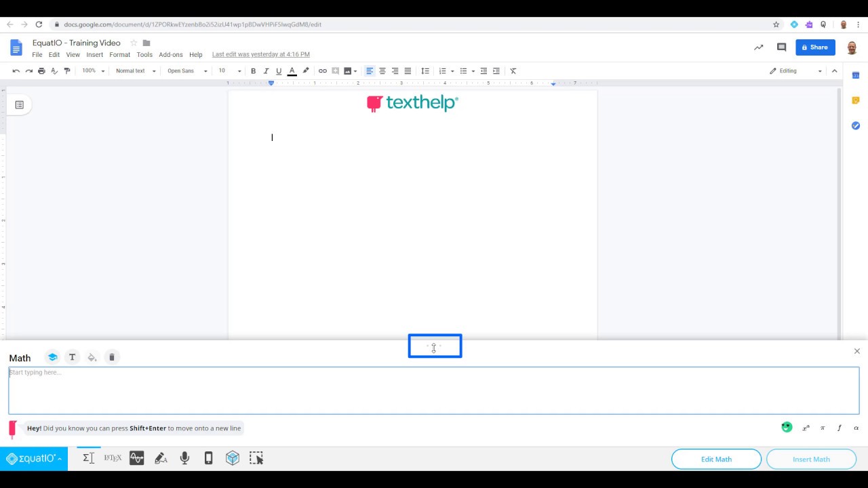Click the green smiley feedback icon
868x488 pixels.
787,427
